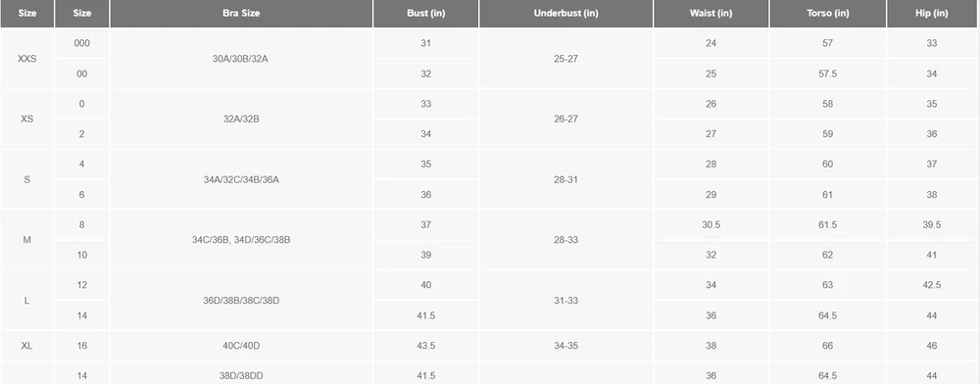Screen dimensions: 980x384
Task: Click the 34A/32C/34B/36A bra size cell
Action: 241,179
